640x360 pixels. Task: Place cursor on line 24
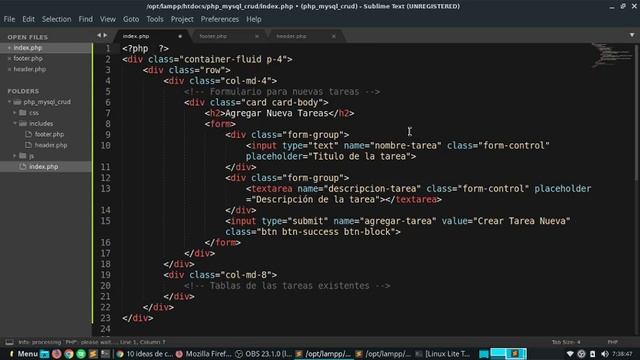[105, 329]
